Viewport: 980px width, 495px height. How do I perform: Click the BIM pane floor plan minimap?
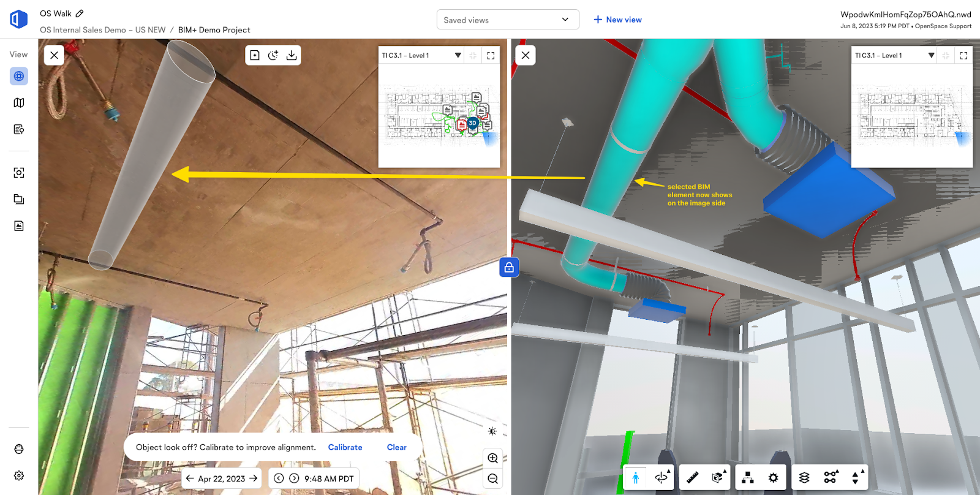coord(912,115)
